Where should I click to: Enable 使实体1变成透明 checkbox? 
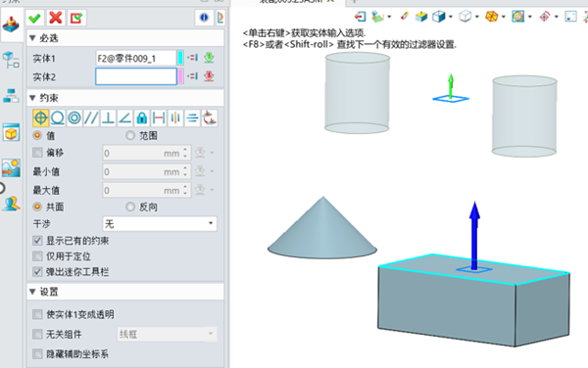pos(37,314)
